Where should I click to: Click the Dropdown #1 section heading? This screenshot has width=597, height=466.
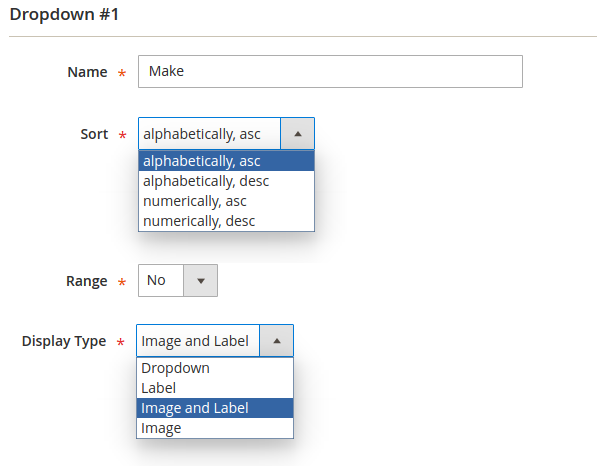click(64, 14)
